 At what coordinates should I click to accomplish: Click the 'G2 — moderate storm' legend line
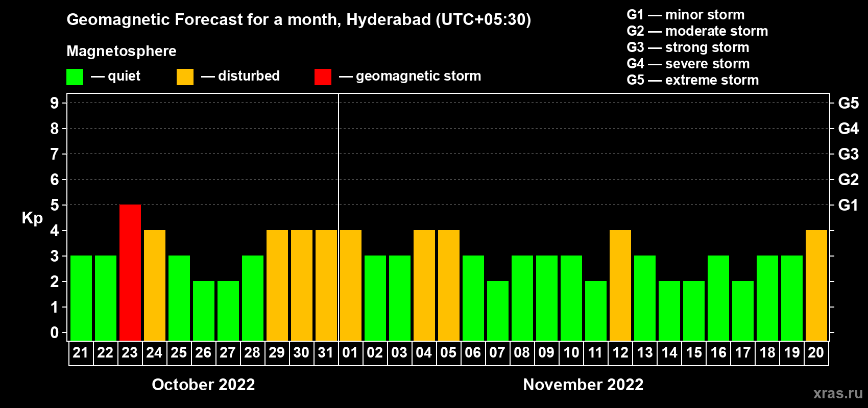point(697,31)
